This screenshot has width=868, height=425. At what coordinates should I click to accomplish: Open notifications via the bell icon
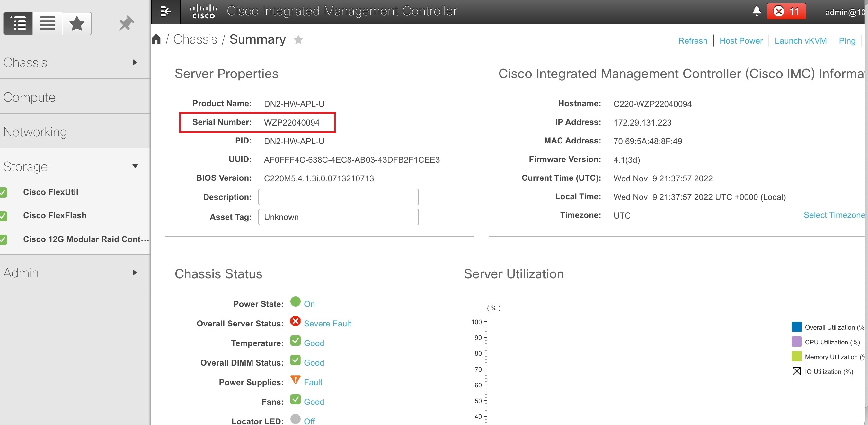click(x=756, y=11)
